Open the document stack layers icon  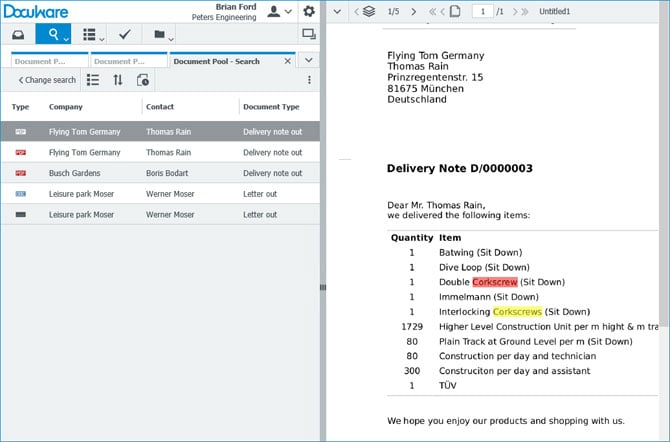[369, 11]
